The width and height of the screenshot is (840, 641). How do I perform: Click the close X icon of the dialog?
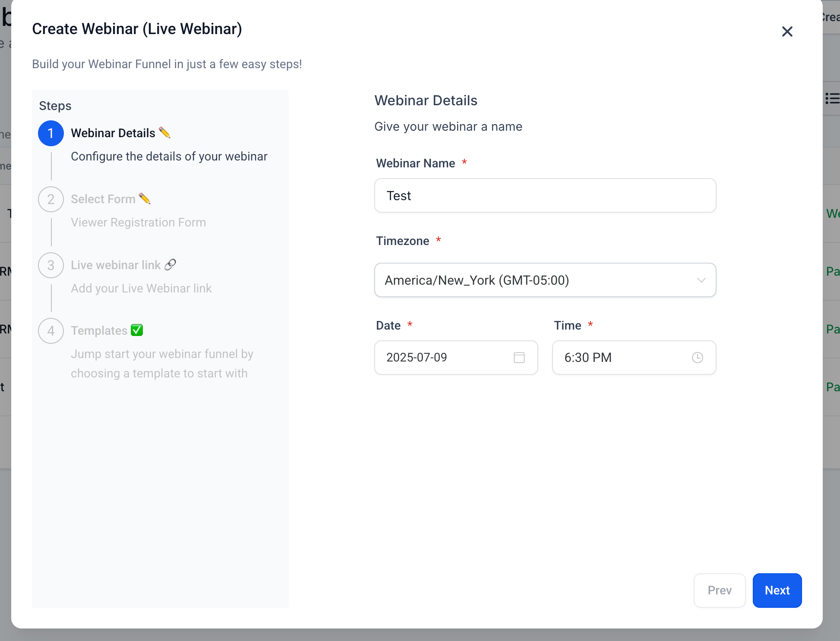tap(787, 31)
